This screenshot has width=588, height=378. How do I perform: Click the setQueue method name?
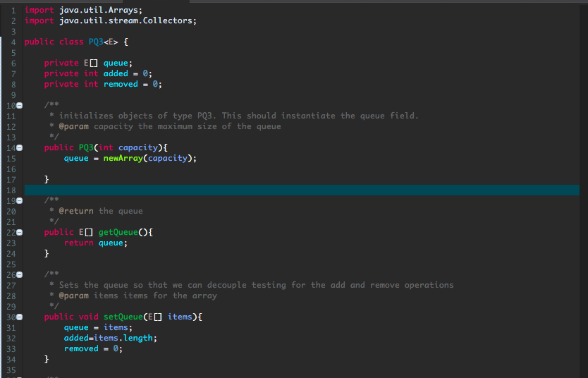[123, 317]
